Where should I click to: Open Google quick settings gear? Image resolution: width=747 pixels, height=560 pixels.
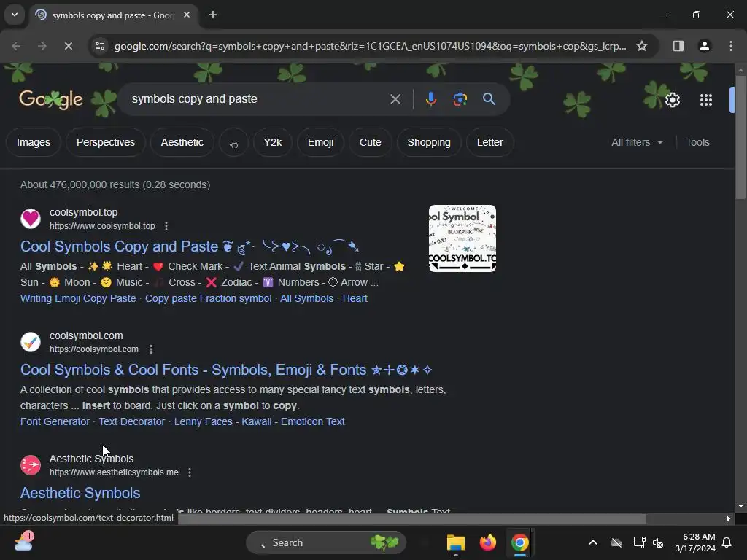pyautogui.click(x=672, y=99)
